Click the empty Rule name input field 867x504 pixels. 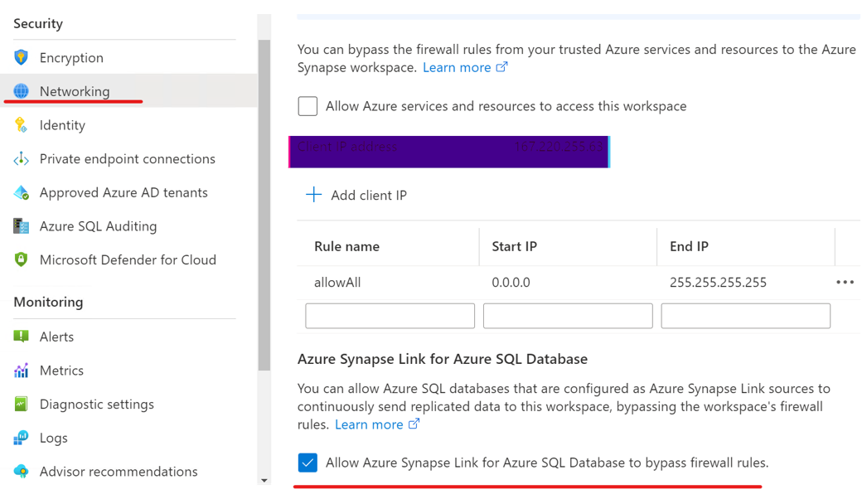(x=390, y=316)
